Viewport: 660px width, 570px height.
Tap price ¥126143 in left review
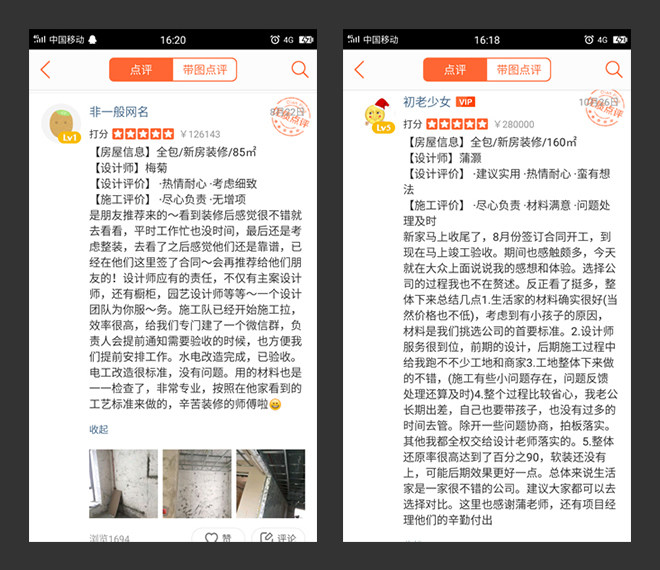tap(200, 134)
